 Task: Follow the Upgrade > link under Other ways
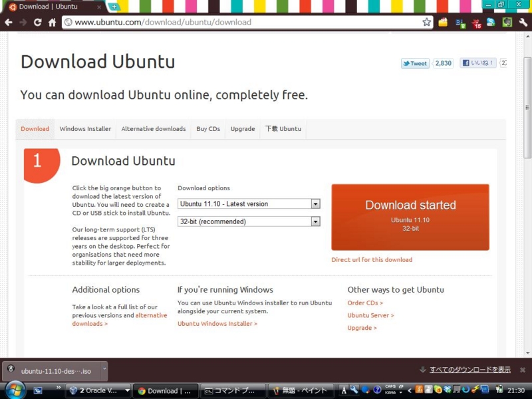coord(362,328)
